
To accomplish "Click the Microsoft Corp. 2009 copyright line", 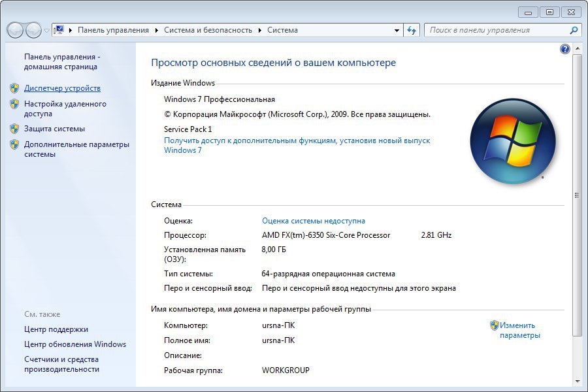I will coord(297,114).
